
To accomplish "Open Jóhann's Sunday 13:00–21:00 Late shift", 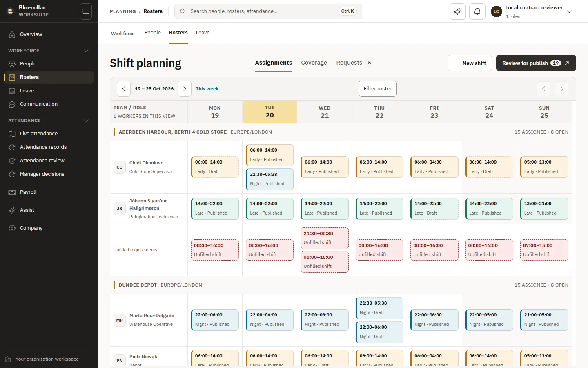I will [x=544, y=209].
